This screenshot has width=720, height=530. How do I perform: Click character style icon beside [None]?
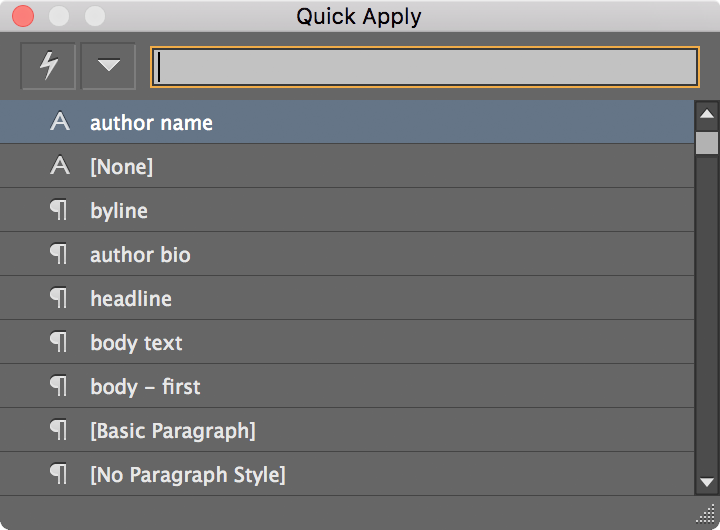tap(60, 166)
